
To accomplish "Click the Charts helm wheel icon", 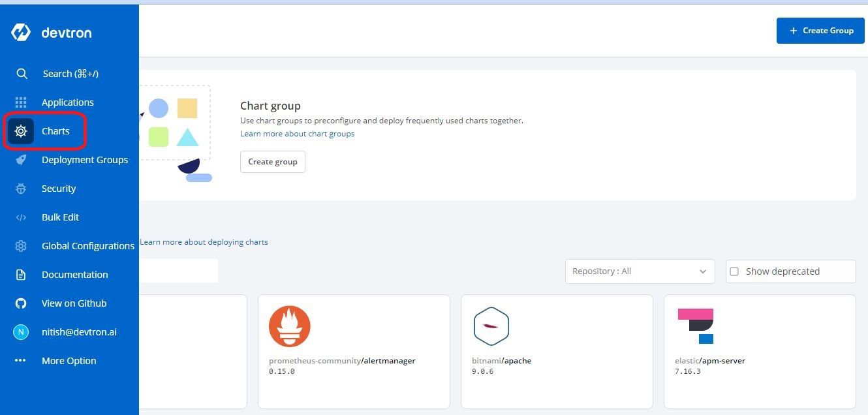I will click(x=21, y=131).
